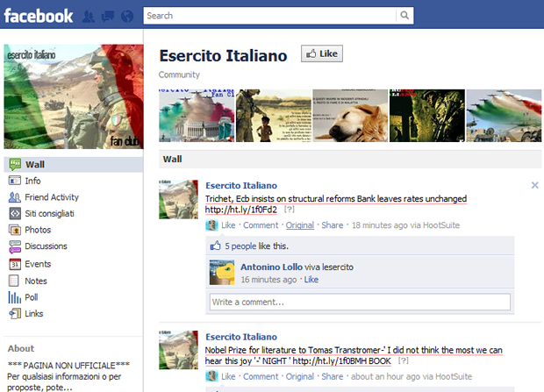The width and height of the screenshot is (544, 392).
Task: Open the Events section
Action: pyautogui.click(x=38, y=264)
